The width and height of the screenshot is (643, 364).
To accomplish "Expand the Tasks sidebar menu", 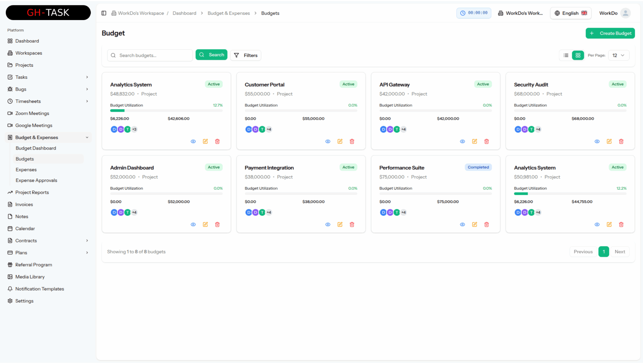I will point(48,77).
